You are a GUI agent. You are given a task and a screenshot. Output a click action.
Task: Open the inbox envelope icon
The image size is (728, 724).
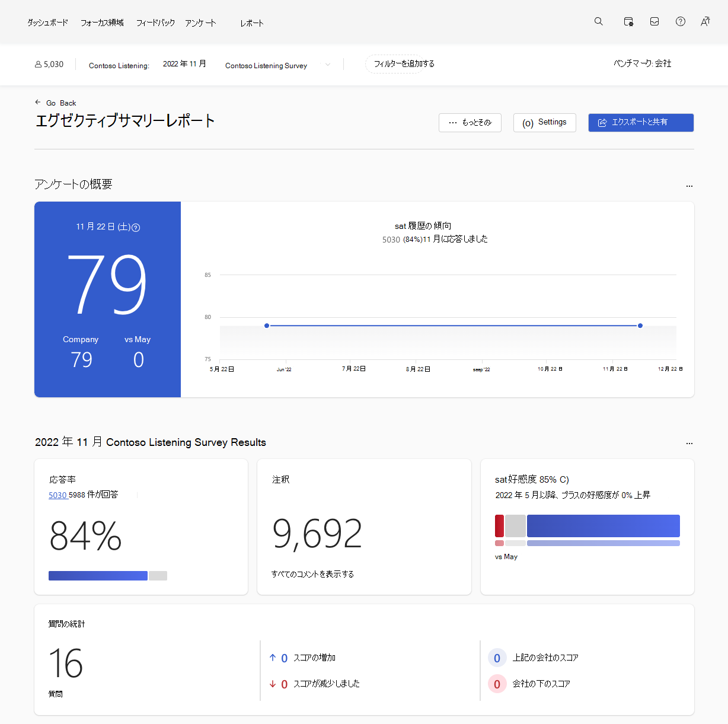(x=654, y=21)
